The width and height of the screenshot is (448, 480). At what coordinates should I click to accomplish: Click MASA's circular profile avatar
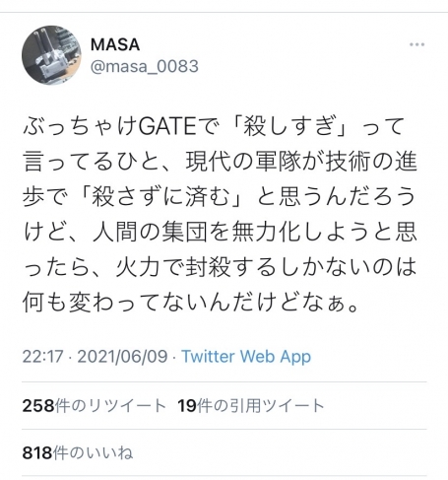click(51, 55)
